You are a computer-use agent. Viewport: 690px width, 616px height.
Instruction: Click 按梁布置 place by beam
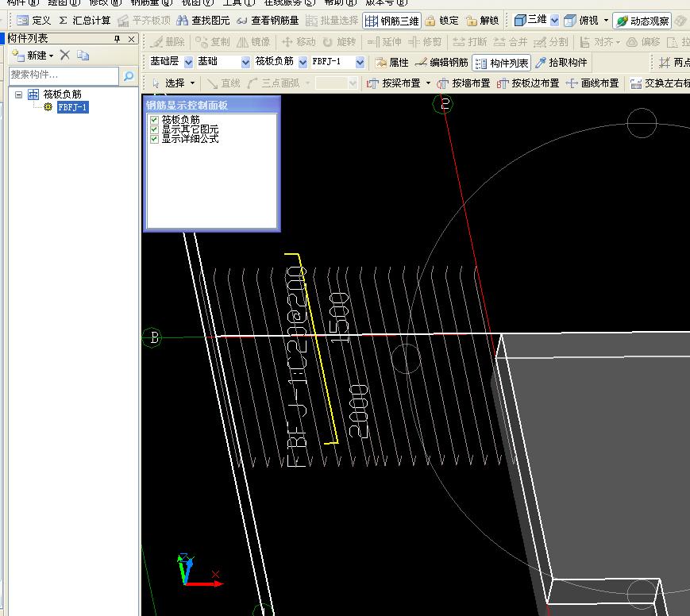pyautogui.click(x=393, y=83)
